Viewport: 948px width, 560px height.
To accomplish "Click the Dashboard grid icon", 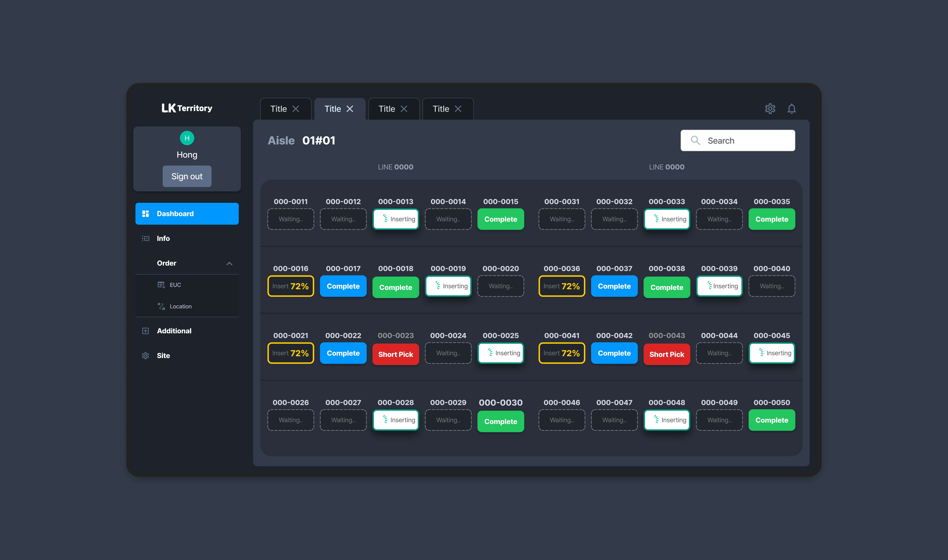I will 145,214.
